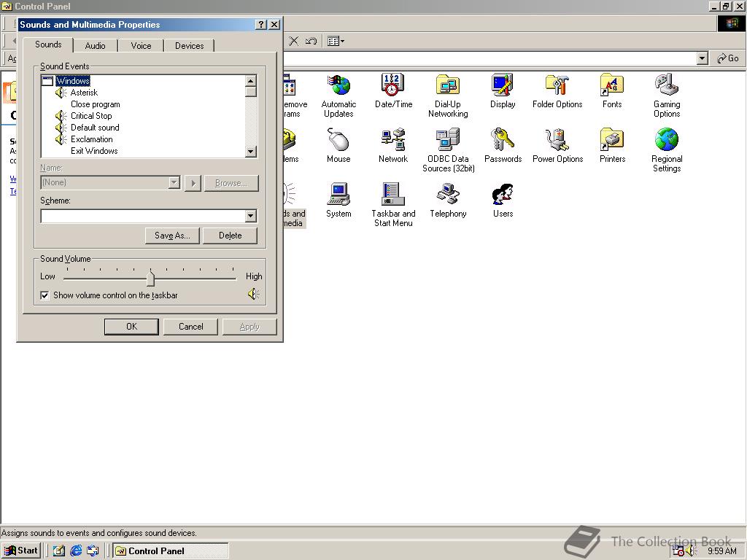This screenshot has width=747, height=560.
Task: Click the tray volume speaker icon
Action: (x=692, y=551)
